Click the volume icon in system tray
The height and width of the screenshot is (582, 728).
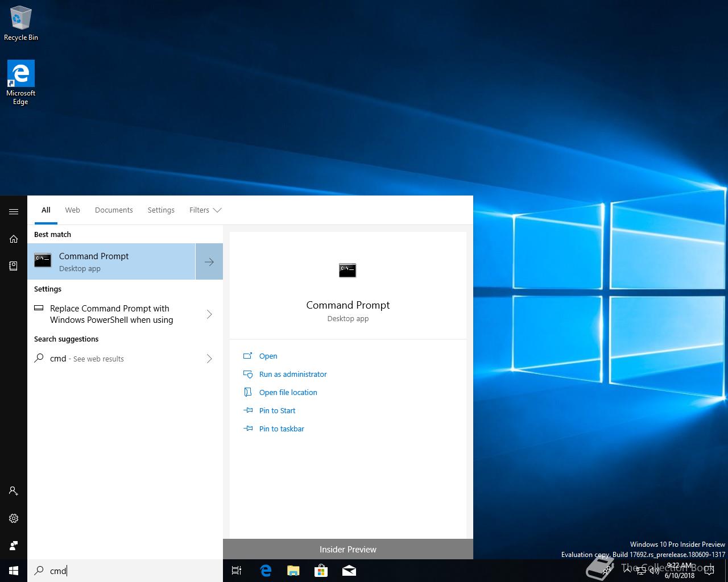coord(655,571)
